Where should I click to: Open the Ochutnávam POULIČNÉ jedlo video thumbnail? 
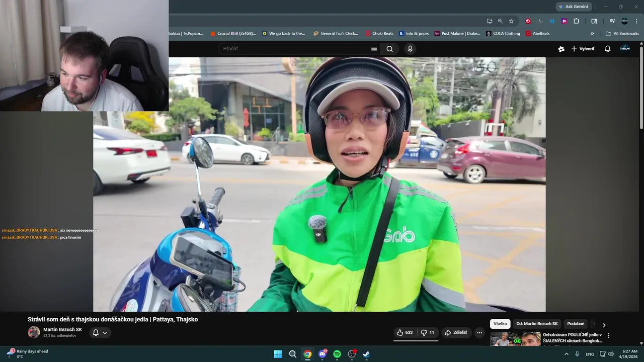[515, 339]
